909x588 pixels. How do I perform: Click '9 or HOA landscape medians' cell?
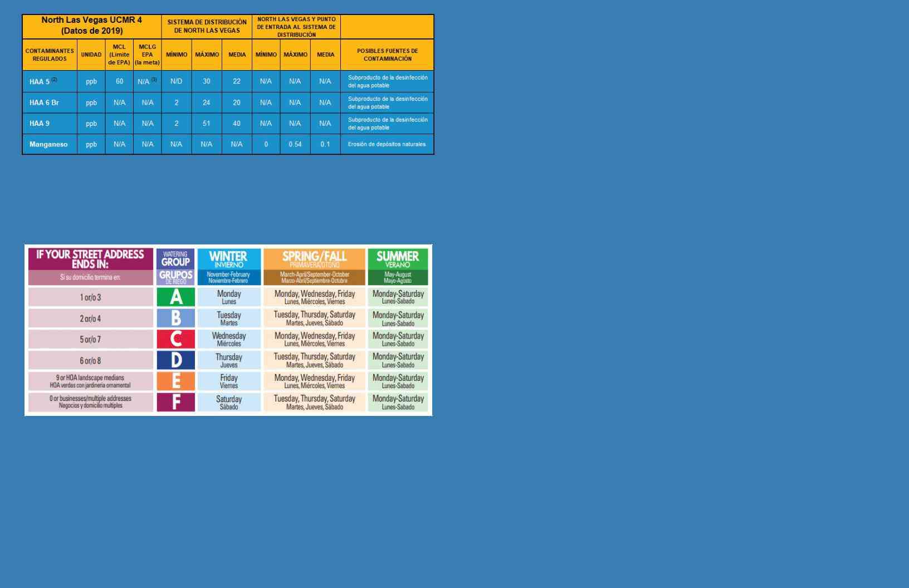90,381
